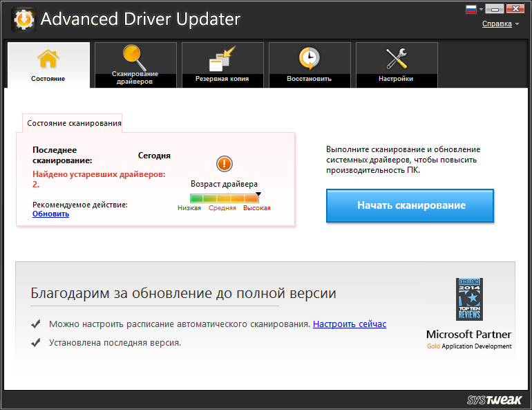
Task: Click the Последнее сканирование label
Action: [62, 155]
